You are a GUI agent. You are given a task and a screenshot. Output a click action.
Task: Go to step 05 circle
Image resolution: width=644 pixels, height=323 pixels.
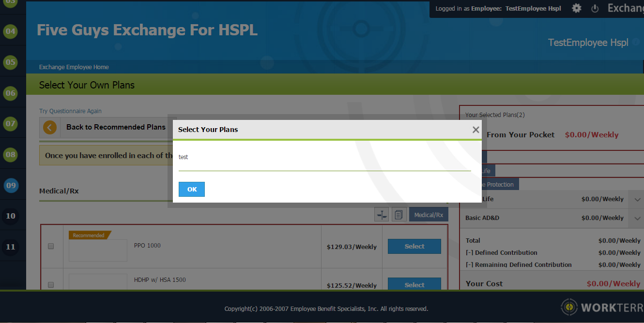[x=11, y=62]
